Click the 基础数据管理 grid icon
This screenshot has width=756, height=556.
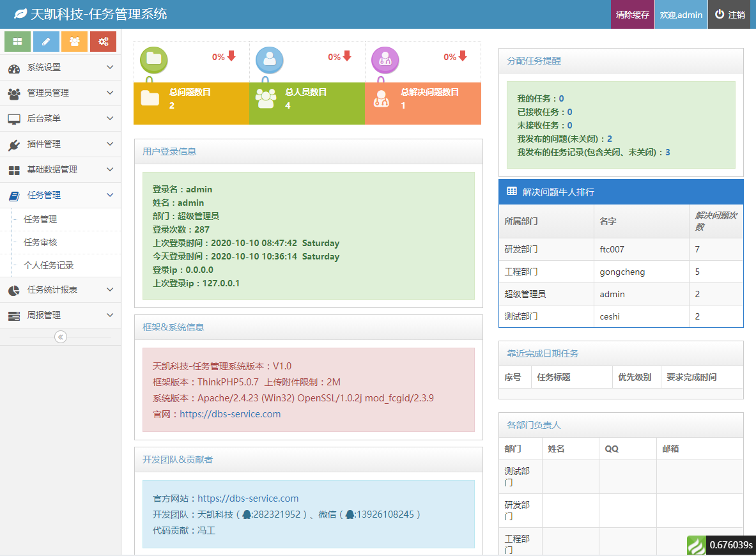14,170
